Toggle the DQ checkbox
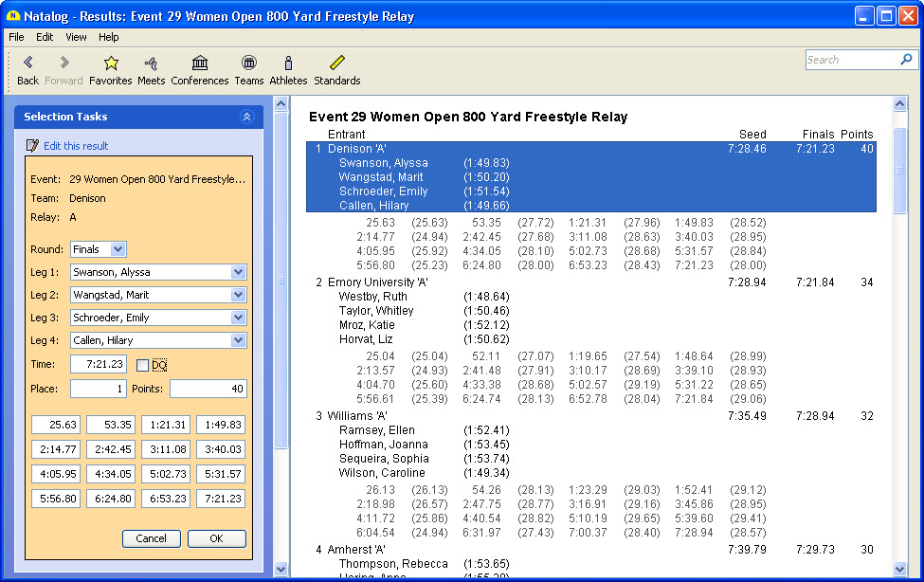Image resolution: width=924 pixels, height=582 pixels. point(142,365)
